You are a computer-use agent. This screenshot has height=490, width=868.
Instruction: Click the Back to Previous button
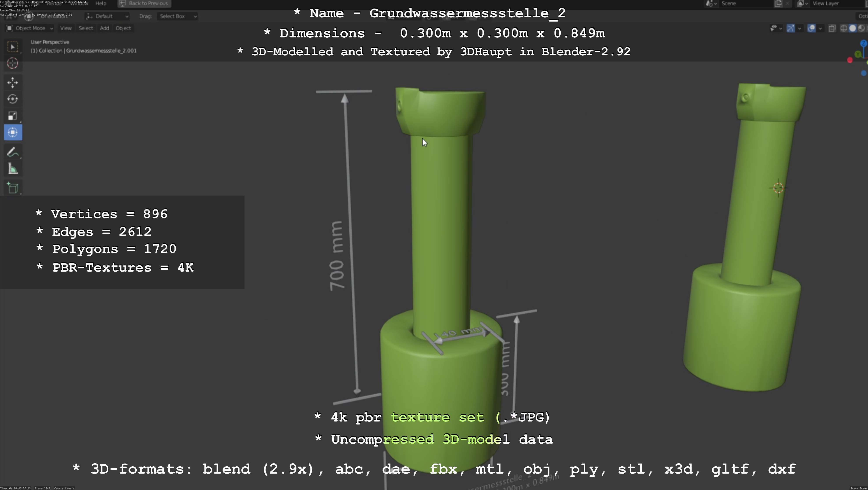click(x=144, y=3)
